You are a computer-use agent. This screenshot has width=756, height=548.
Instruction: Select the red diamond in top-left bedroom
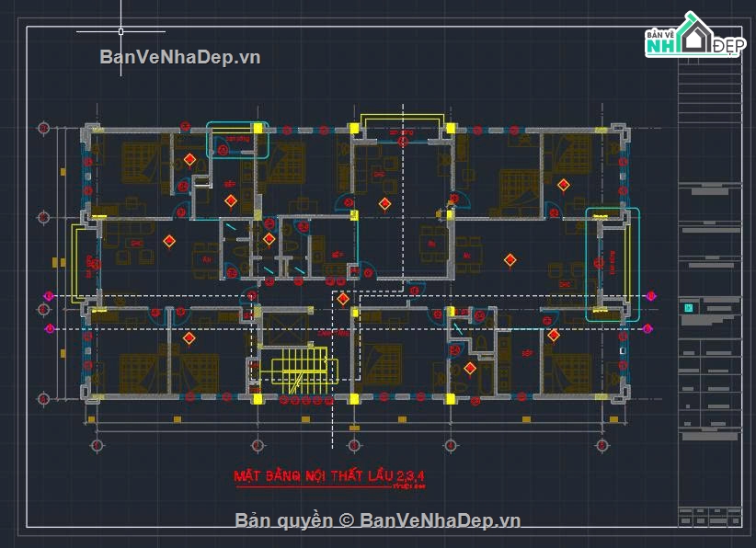click(189, 159)
